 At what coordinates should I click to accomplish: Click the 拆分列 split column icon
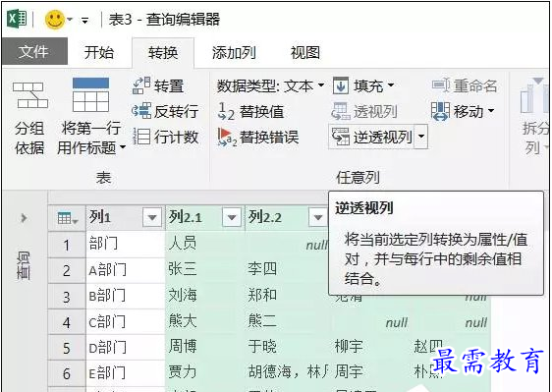coord(535,96)
